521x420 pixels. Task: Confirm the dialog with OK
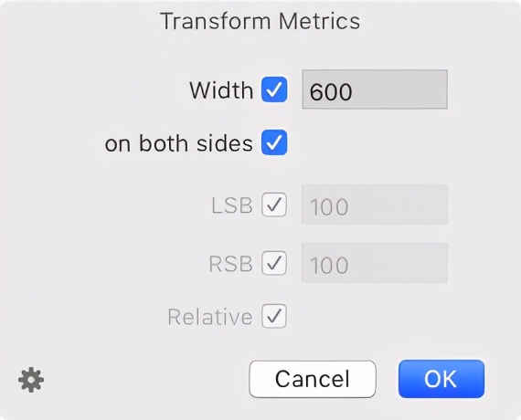click(x=441, y=379)
